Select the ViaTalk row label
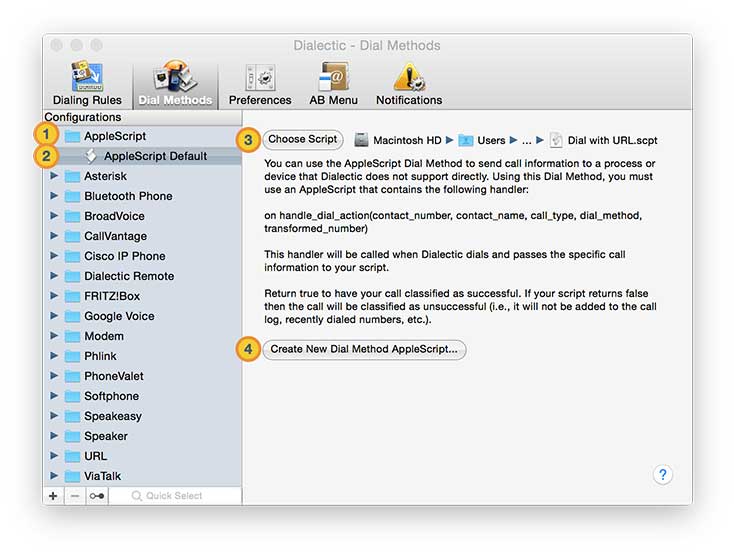This screenshot has height=555, width=734. pyautogui.click(x=103, y=476)
